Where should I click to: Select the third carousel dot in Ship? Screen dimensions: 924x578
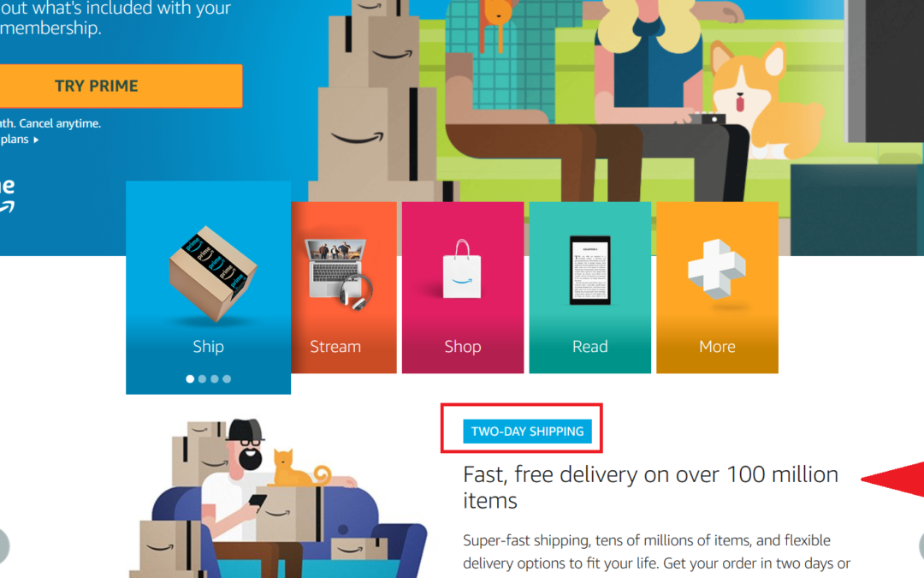point(215,378)
